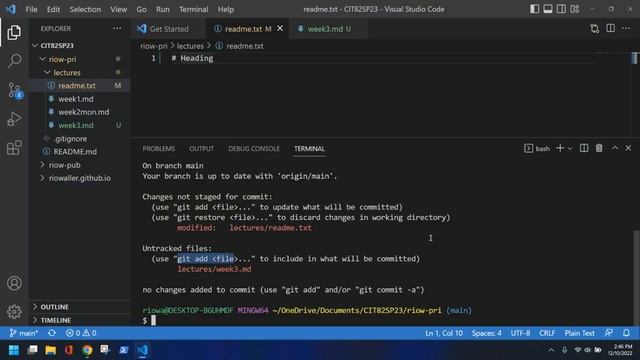
Task: Change language mode via Plain Text
Action: tap(579, 333)
